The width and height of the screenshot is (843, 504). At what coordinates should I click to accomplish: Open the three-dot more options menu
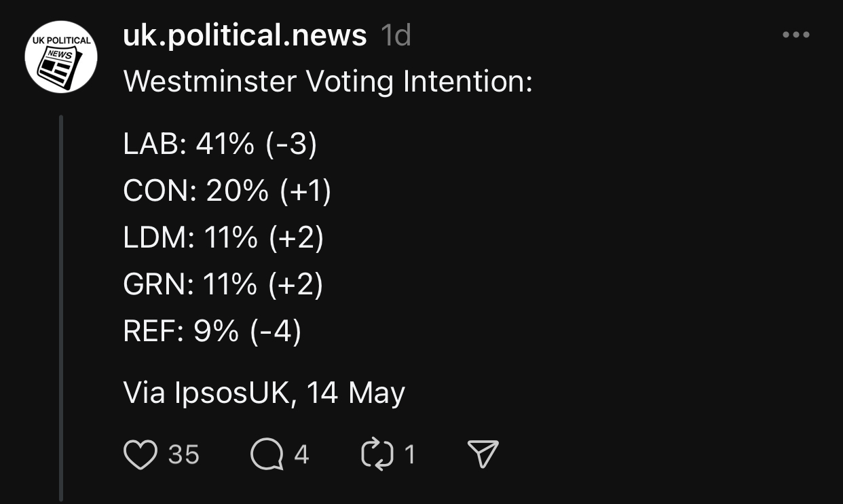point(795,35)
